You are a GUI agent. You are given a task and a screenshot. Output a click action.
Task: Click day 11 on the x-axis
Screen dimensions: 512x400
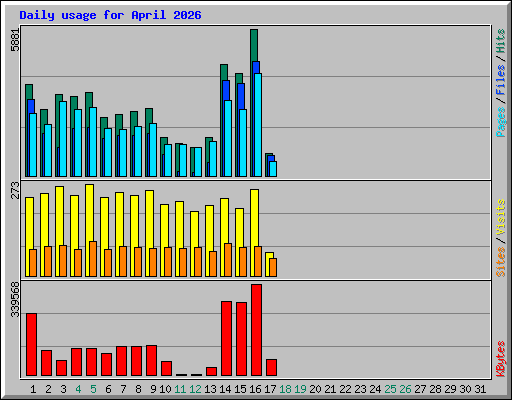180,389
